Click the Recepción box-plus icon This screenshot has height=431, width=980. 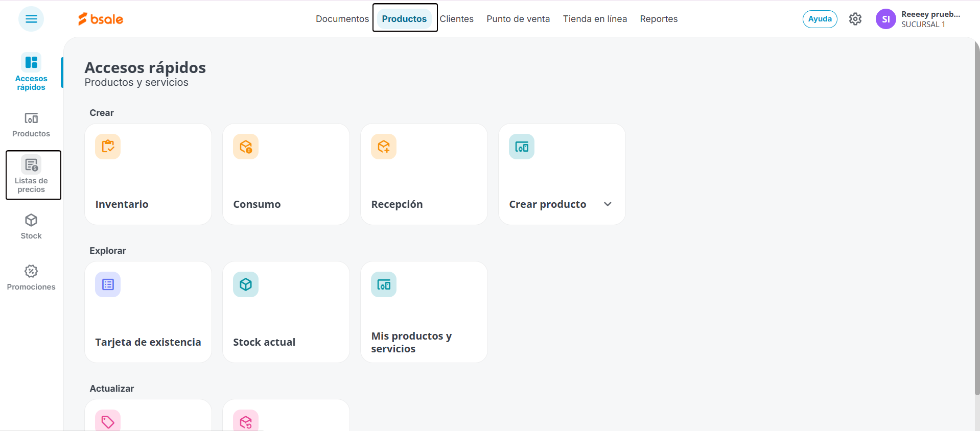(x=384, y=147)
